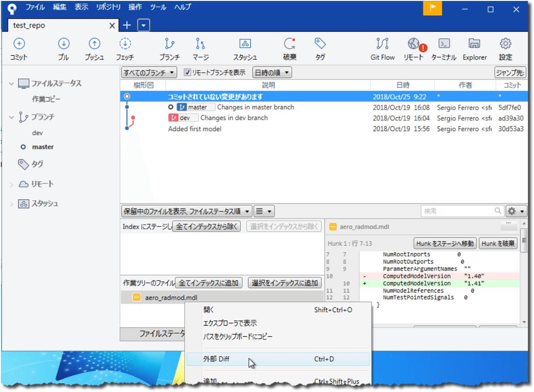Click the gear options icon beside search

click(x=516, y=211)
